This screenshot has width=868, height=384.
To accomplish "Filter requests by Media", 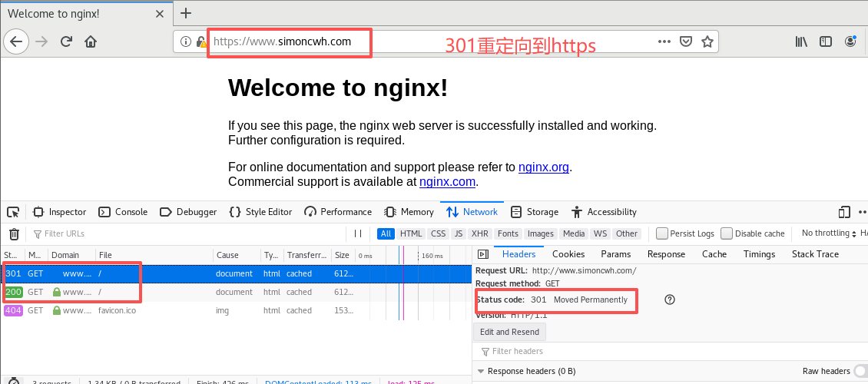I will click(x=574, y=233).
